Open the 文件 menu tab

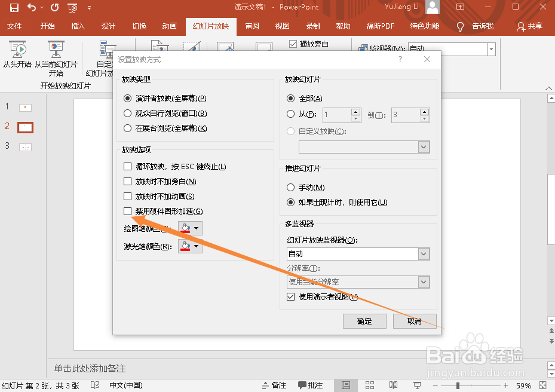14,26
